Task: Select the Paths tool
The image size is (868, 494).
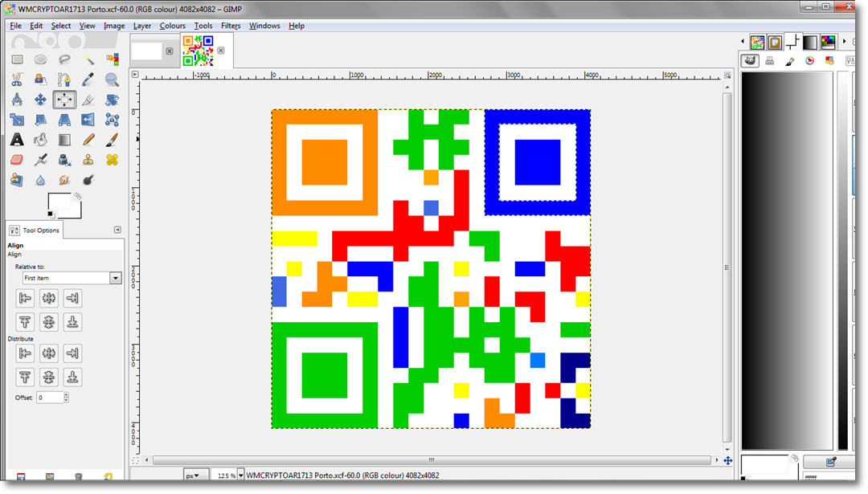Action: 64,80
